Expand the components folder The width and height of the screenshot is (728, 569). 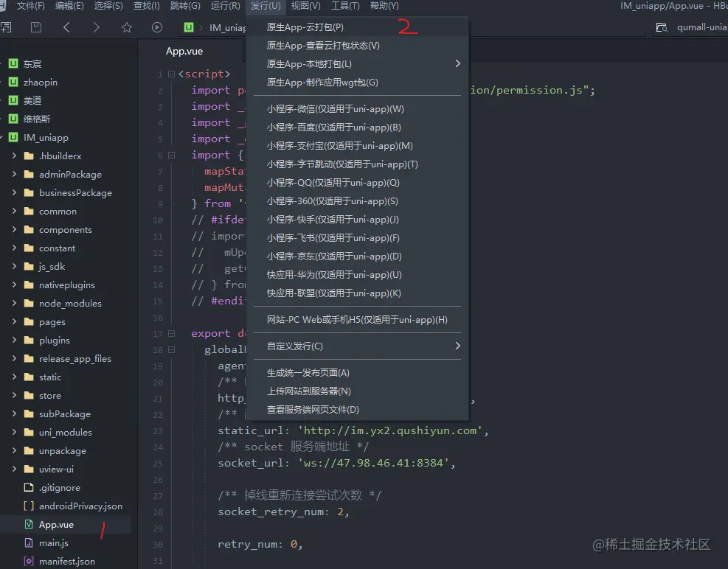tap(14, 229)
